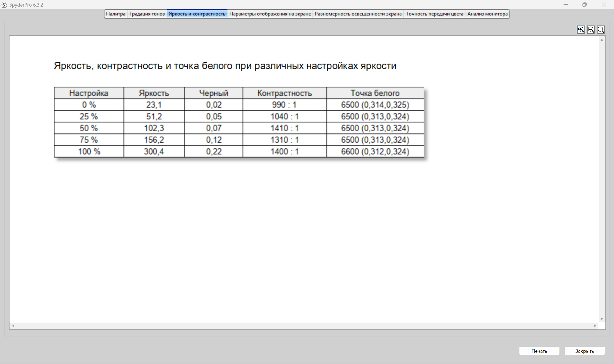This screenshot has height=364, width=614.
Task: Click the scroll left arrow
Action: click(13, 326)
